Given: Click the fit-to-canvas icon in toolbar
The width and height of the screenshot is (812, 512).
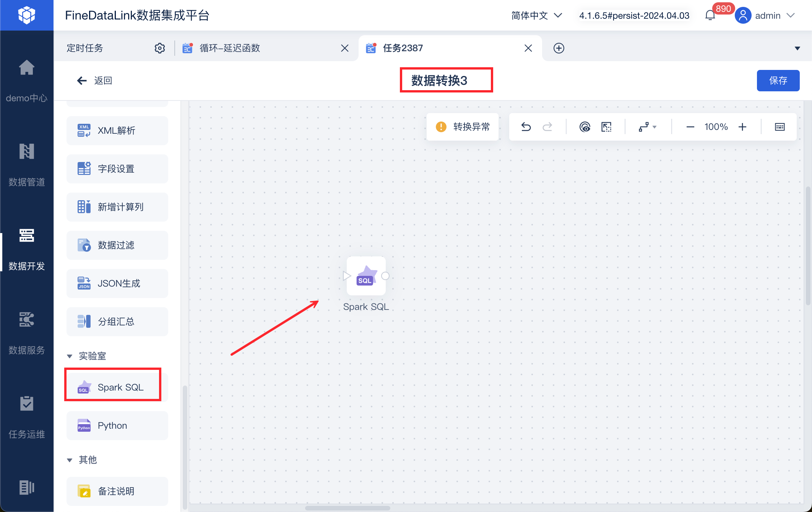Looking at the screenshot, I should coord(606,127).
